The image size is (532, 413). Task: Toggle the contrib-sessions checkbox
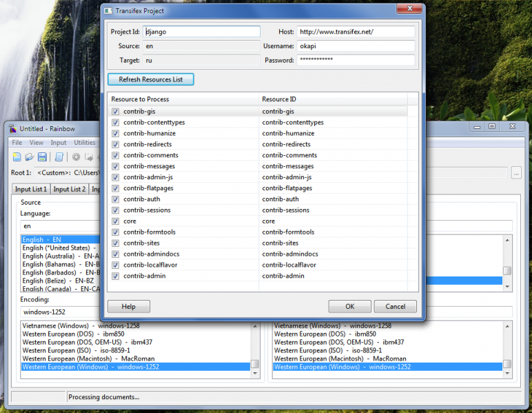point(115,210)
